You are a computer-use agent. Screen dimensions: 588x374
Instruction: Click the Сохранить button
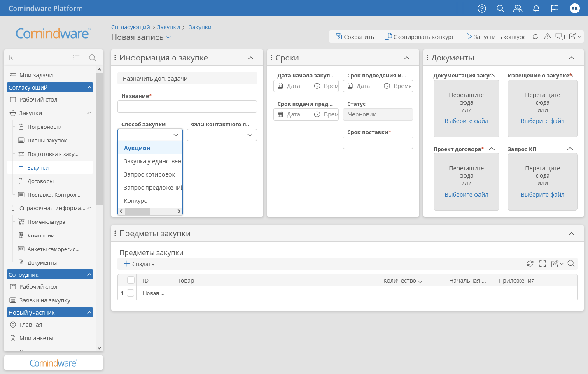point(355,37)
